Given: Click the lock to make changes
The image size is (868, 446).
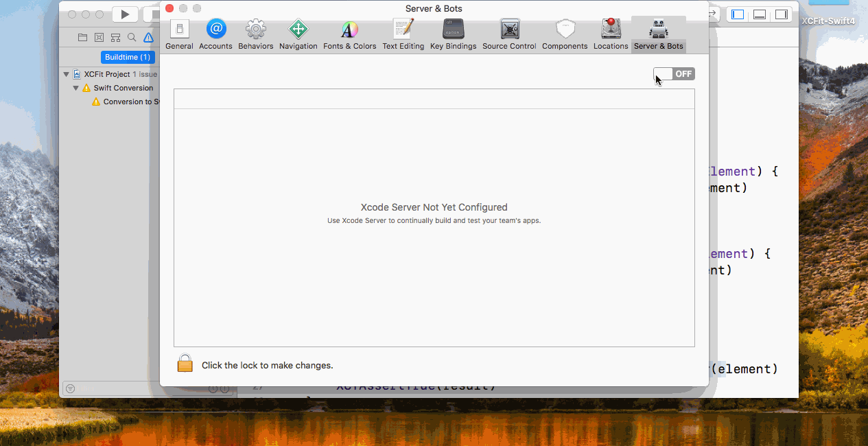Looking at the screenshot, I should click(x=185, y=364).
